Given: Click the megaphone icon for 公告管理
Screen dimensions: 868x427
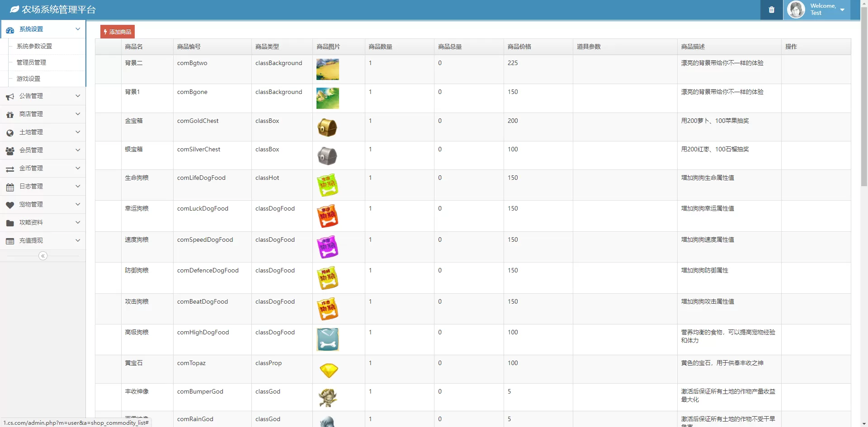Looking at the screenshot, I should click(x=10, y=96).
